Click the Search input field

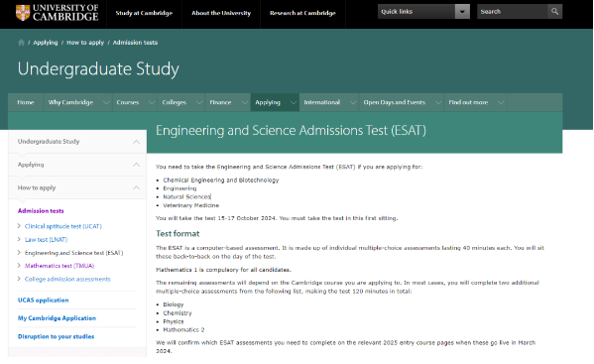[512, 11]
